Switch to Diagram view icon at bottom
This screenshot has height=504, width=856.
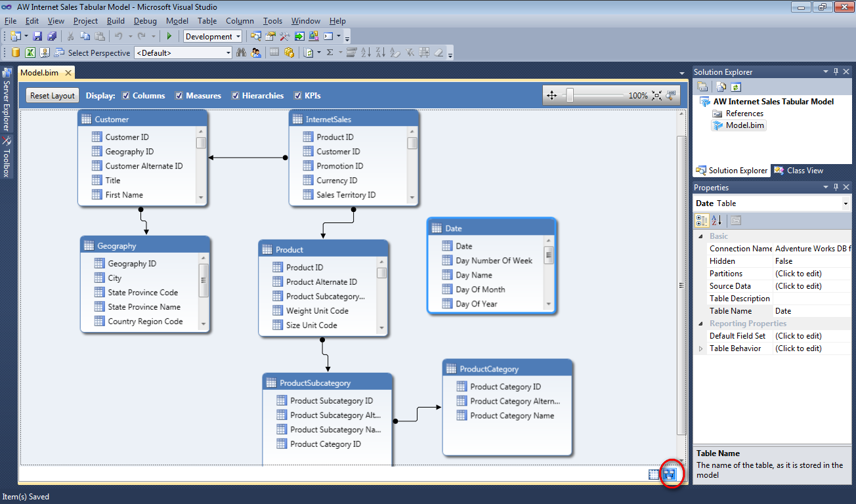tap(669, 474)
